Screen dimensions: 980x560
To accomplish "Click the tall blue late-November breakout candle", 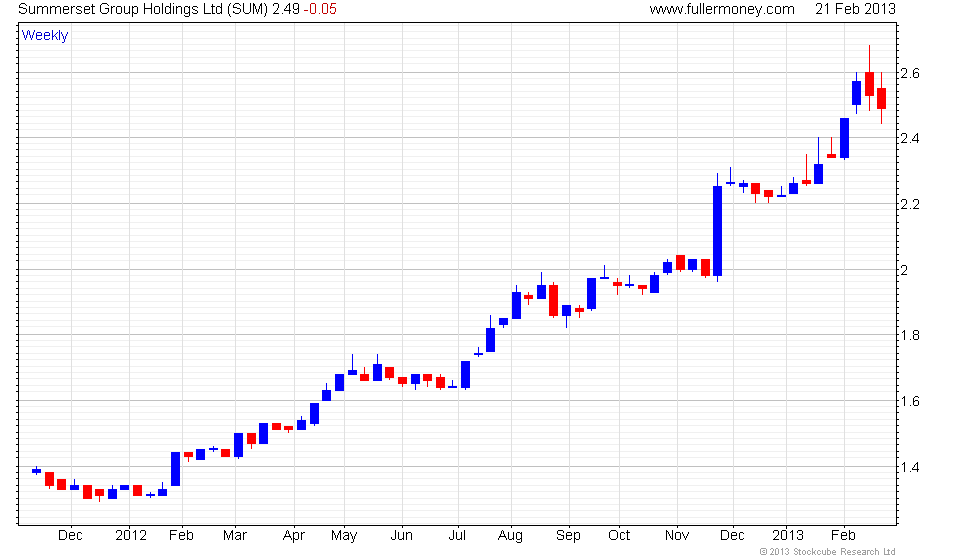I will click(x=718, y=231).
